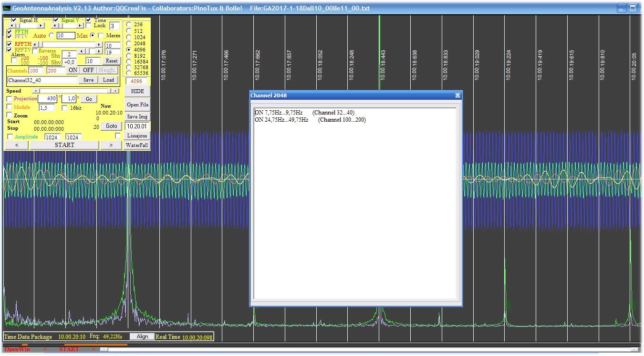Click the START button in yellow panel
Image resolution: width=644 pixels, height=356 pixels.
(64, 145)
